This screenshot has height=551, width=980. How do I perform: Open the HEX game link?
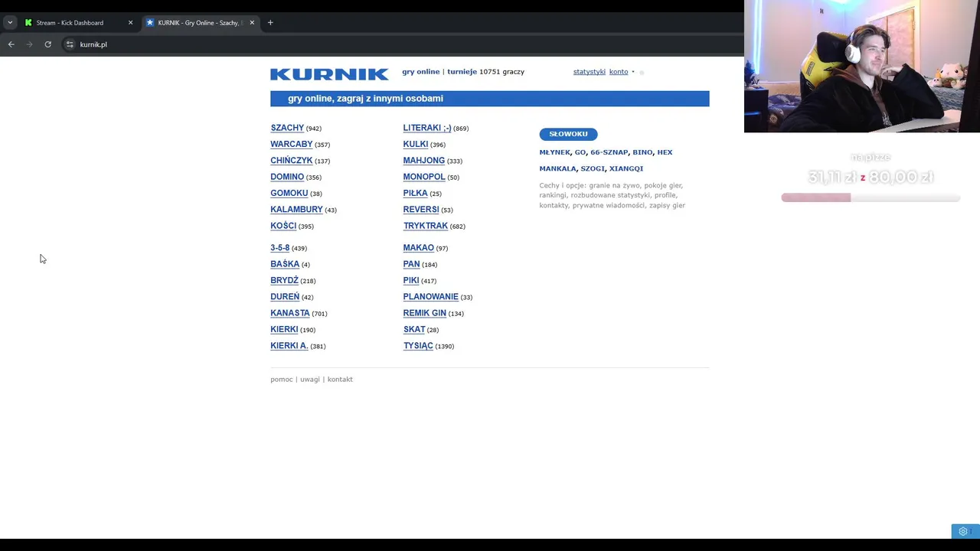(665, 152)
